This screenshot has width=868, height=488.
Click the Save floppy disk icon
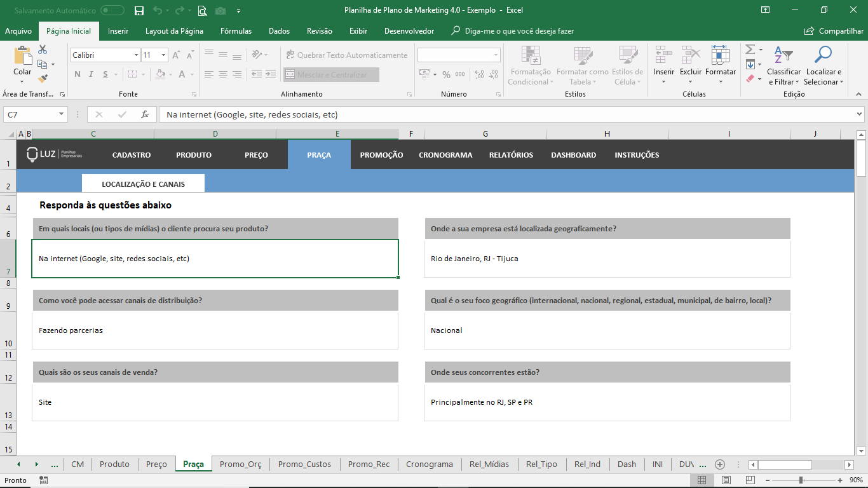point(139,10)
